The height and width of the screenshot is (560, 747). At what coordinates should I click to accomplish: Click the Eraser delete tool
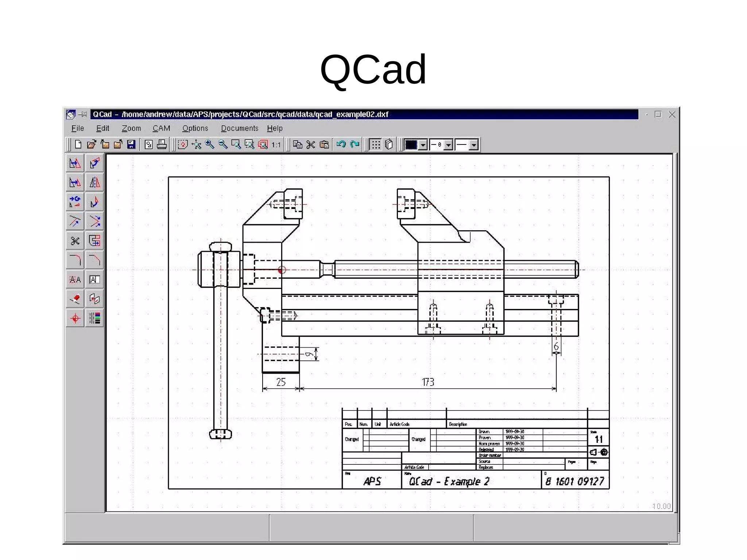pos(75,299)
